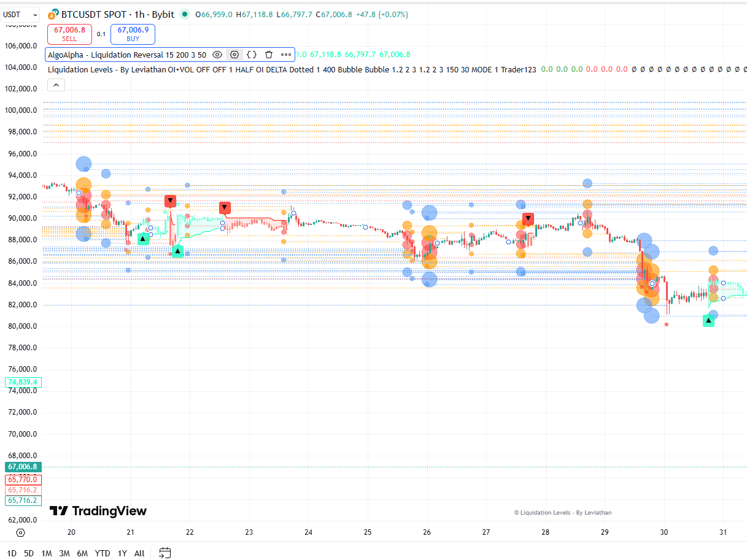Viewport: 747px width, 560px height.
Task: Click the Bitcoin symbol logo icon
Action: coord(53,14)
